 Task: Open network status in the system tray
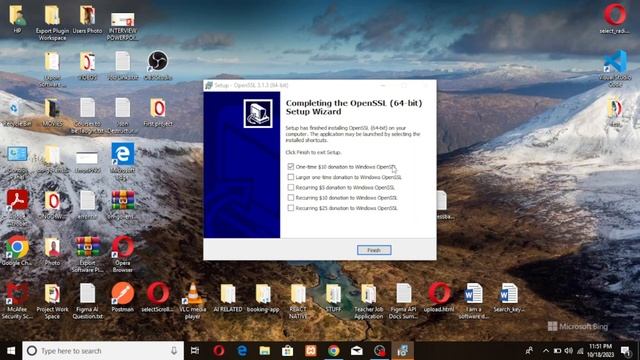580,351
